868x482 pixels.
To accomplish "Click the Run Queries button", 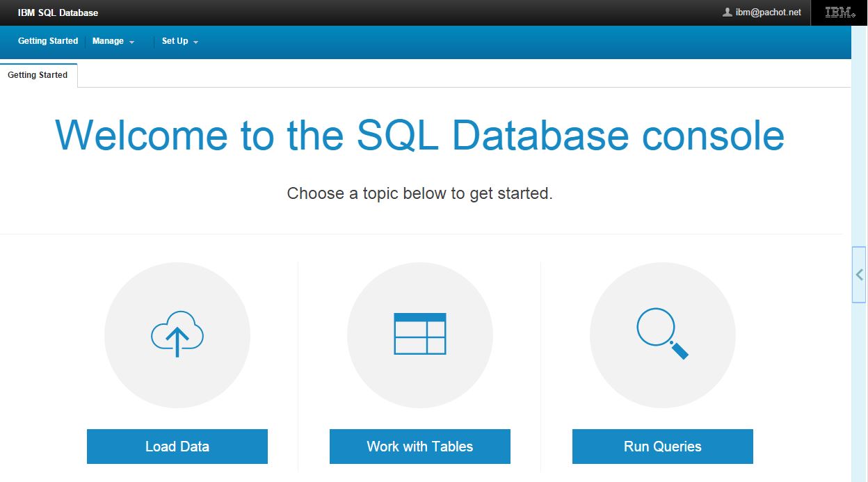I will [x=663, y=447].
